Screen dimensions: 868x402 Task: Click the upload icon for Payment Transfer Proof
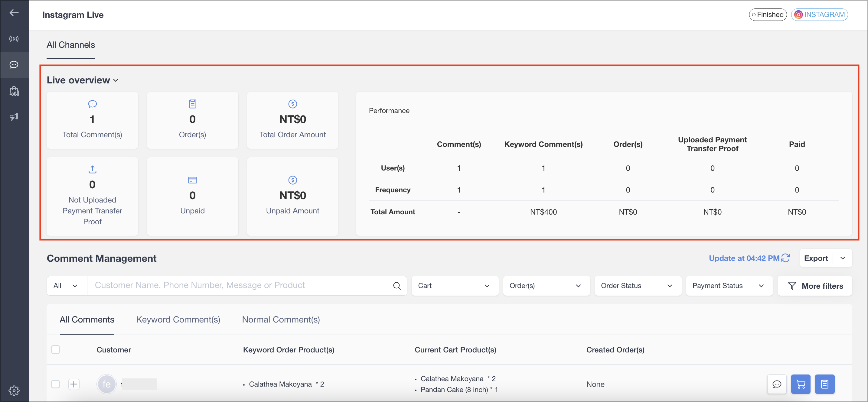(92, 169)
